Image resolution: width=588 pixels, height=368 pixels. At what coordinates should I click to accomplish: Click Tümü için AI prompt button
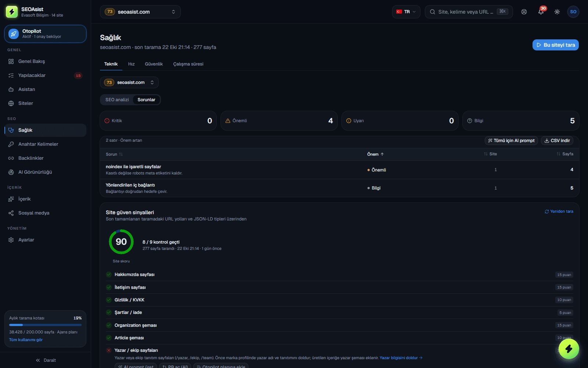pyautogui.click(x=512, y=141)
